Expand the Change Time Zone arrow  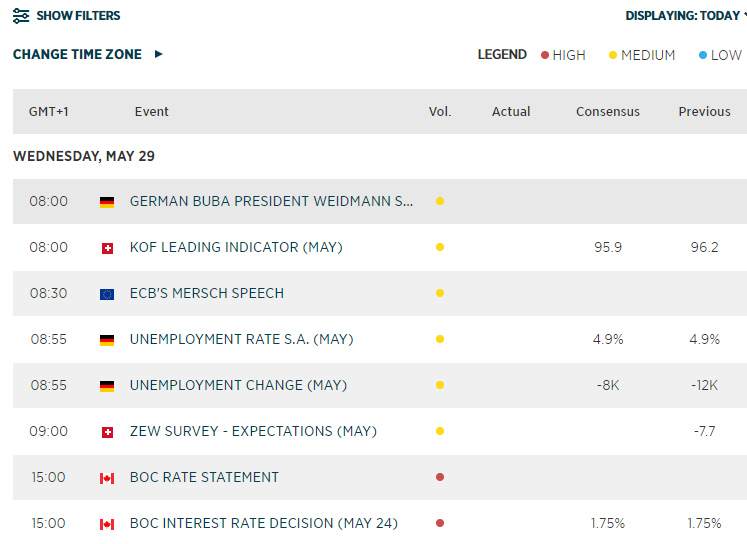click(158, 54)
